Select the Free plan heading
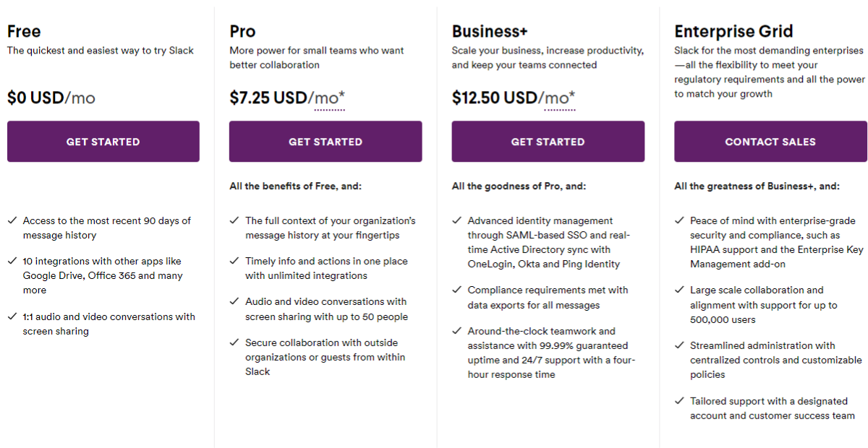The image size is (868, 448). click(24, 31)
